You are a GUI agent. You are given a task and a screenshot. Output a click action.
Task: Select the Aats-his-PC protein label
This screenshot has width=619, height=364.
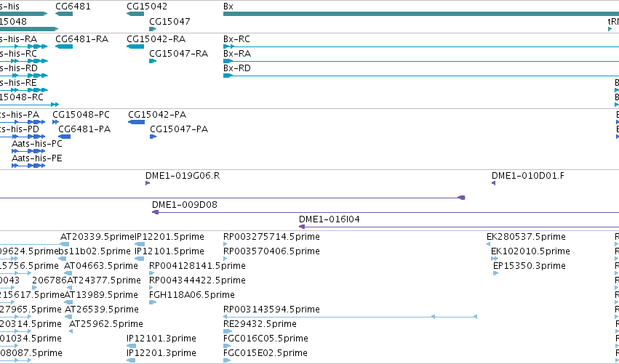pos(37,144)
